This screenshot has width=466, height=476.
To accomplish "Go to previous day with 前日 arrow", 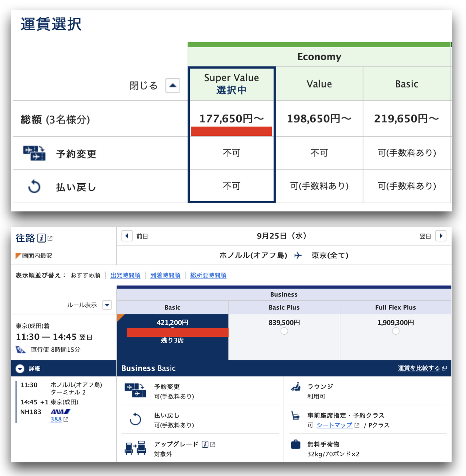I will point(127,236).
